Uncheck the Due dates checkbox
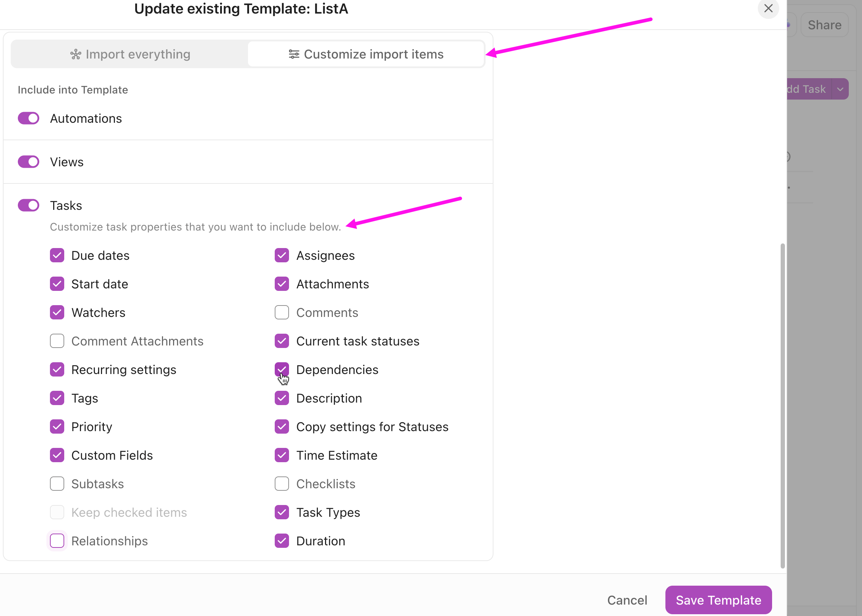 coord(57,255)
